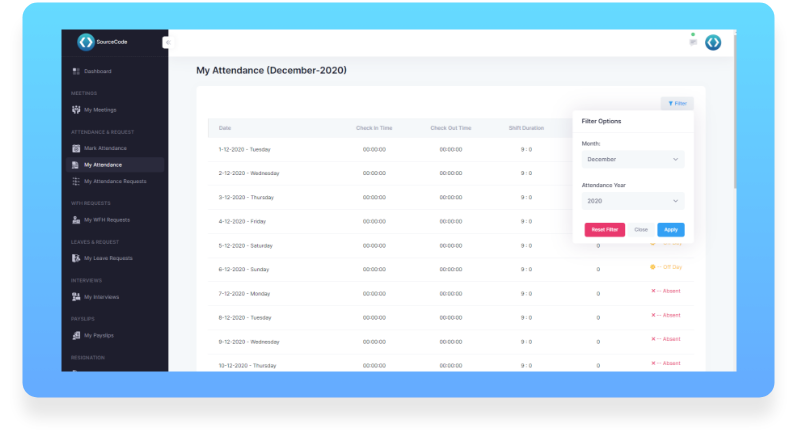Click the My Interviews icon
This screenshot has width=797, height=440.
[76, 297]
